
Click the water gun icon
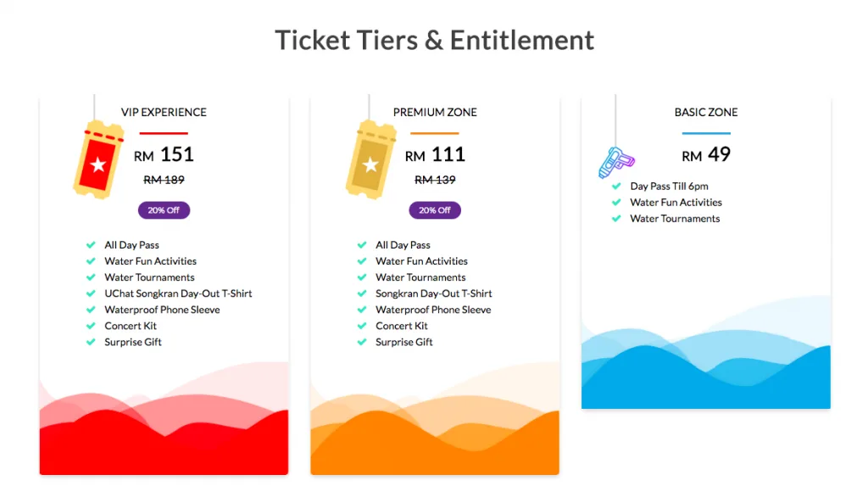(616, 161)
